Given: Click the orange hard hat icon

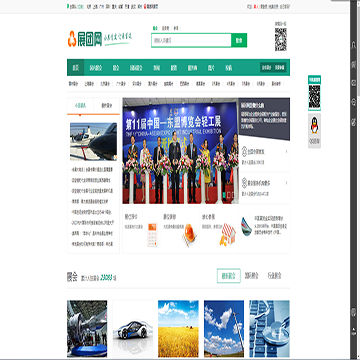Looking at the screenshot, I should 189,235.
